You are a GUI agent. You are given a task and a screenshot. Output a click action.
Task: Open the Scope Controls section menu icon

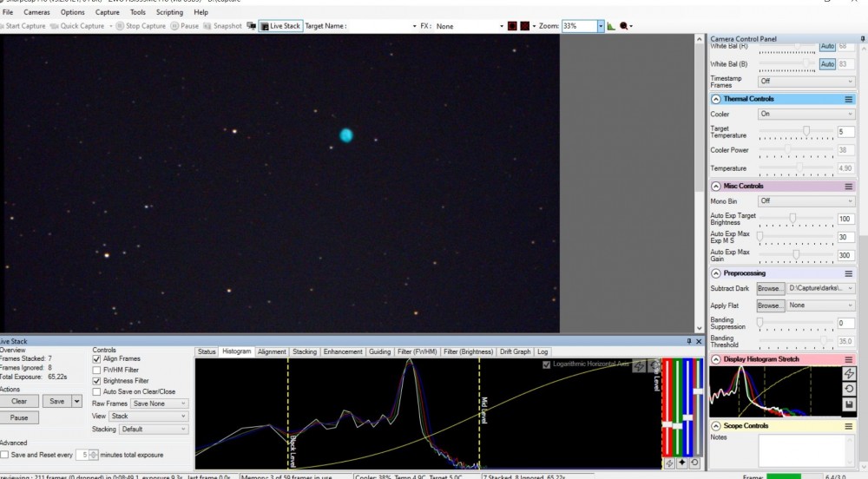848,426
